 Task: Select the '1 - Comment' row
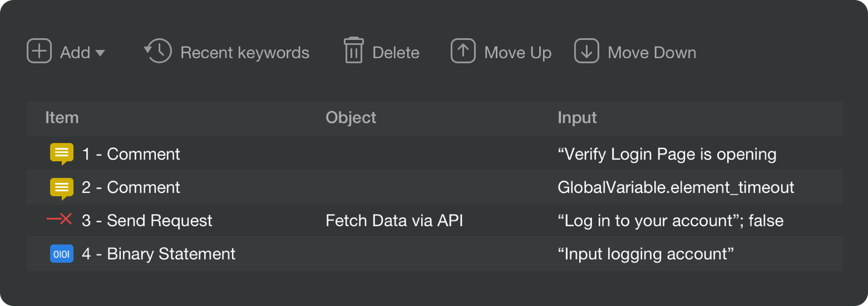tap(435, 154)
